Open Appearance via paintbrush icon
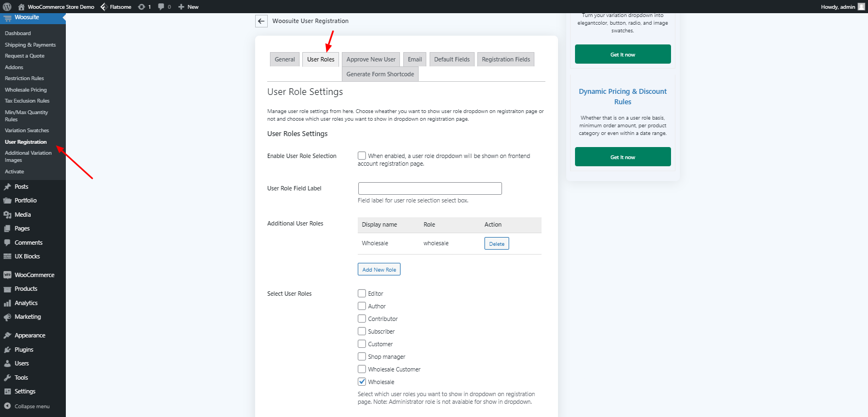Image resolution: width=868 pixels, height=417 pixels. point(7,335)
